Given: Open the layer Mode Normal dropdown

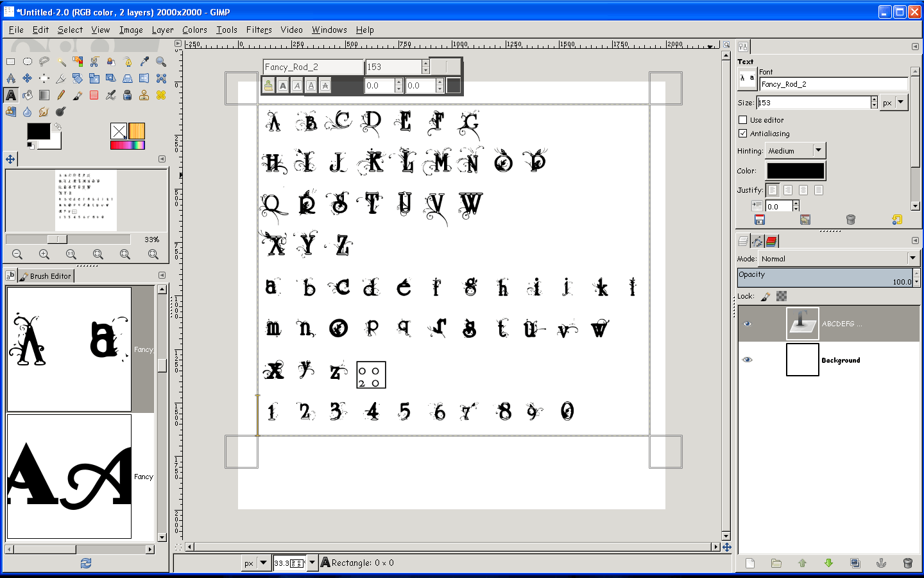Looking at the screenshot, I should coord(839,259).
